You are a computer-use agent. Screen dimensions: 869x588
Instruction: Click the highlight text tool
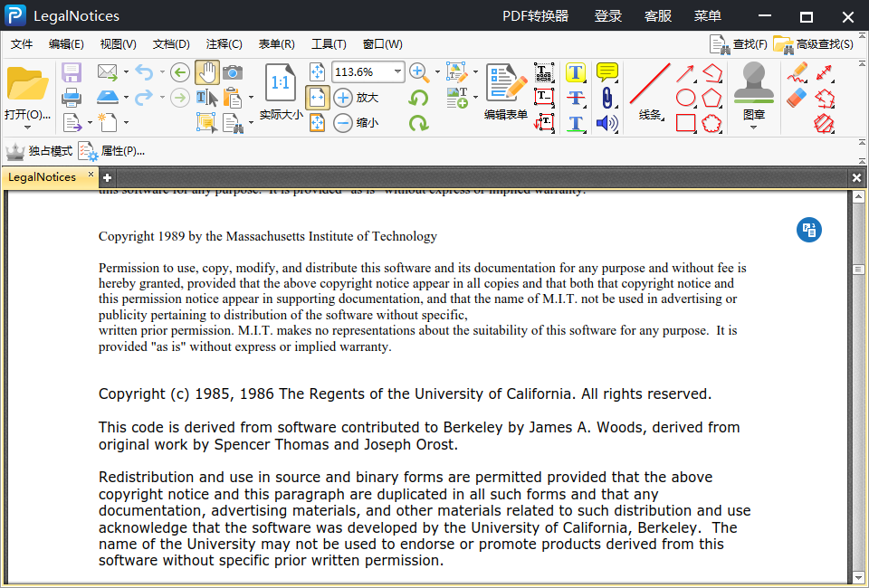576,72
